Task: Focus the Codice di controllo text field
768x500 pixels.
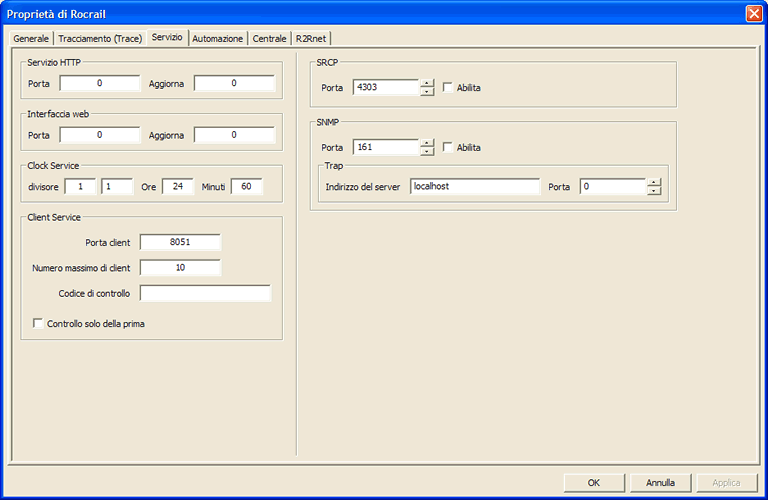Action: pos(205,293)
